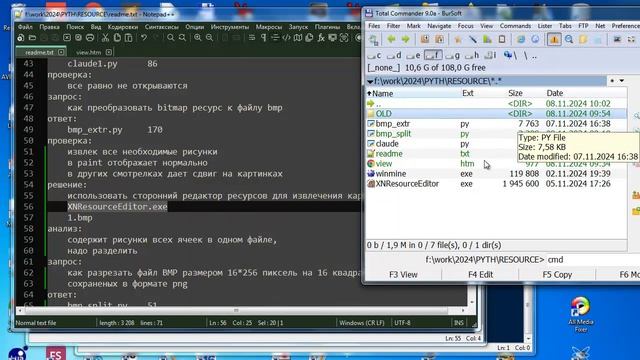Select the view htm file
640x360 pixels.
pos(496,164)
